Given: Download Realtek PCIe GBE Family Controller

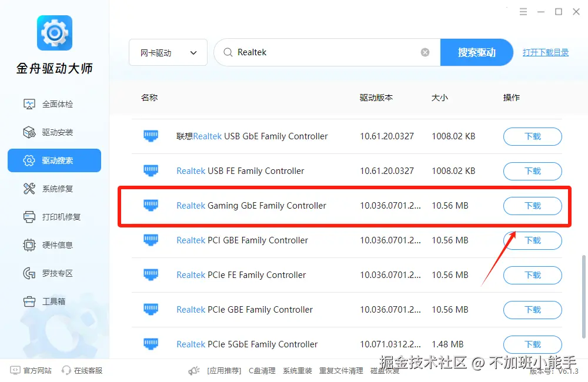Looking at the screenshot, I should (533, 310).
